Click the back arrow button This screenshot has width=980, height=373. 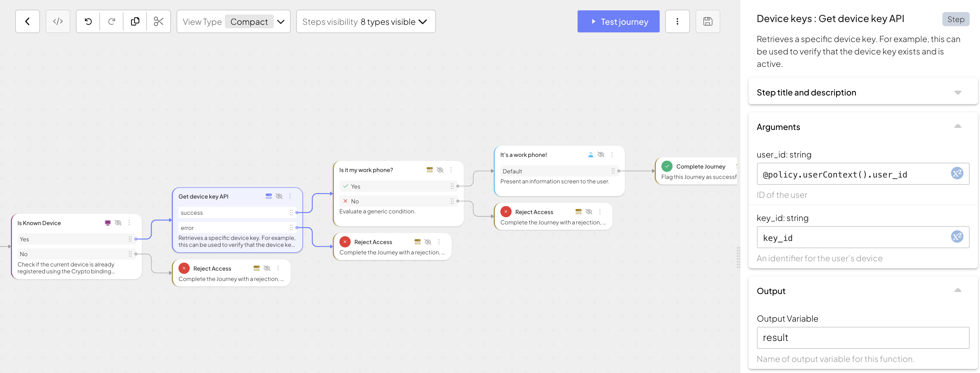27,22
